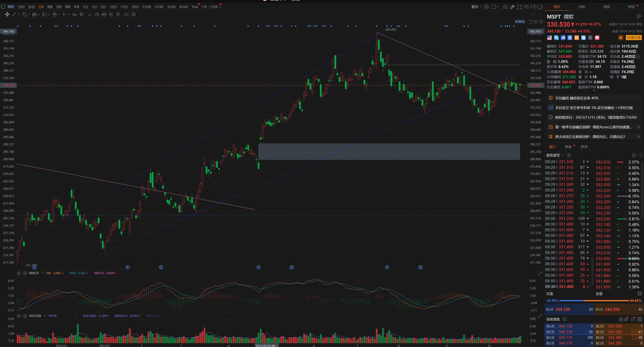Open the 快捷交易 quick trade button
Image resolution: width=644 pixels, height=347 pixels.
(x=634, y=38)
